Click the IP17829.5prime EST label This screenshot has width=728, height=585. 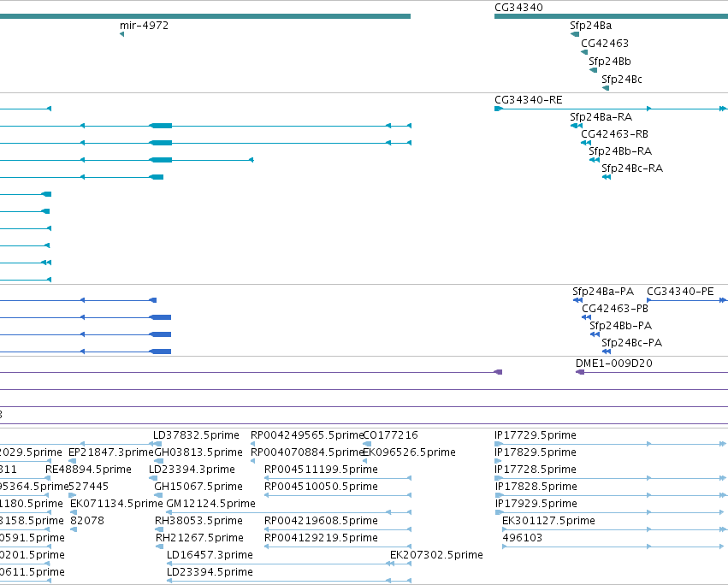(536, 452)
